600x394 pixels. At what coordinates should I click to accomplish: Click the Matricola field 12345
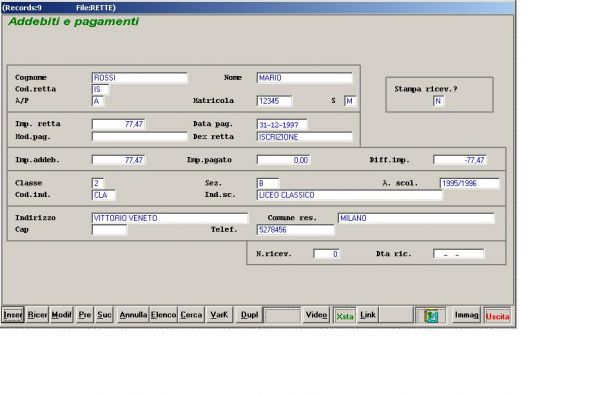tap(274, 101)
